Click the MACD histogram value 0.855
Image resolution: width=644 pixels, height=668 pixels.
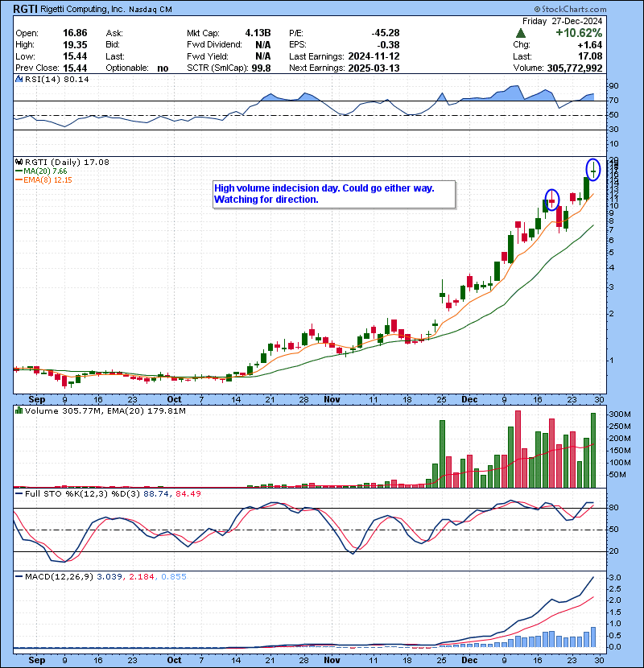point(173,577)
